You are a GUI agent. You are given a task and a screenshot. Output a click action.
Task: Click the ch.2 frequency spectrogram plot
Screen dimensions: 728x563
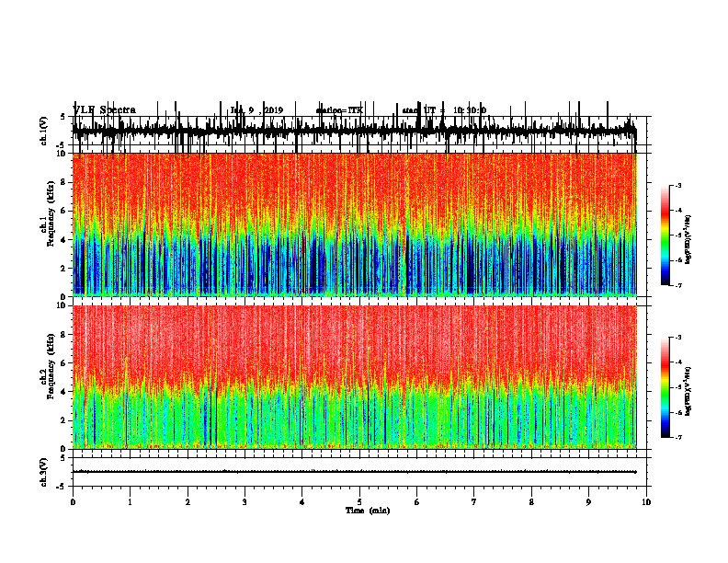[355, 377]
